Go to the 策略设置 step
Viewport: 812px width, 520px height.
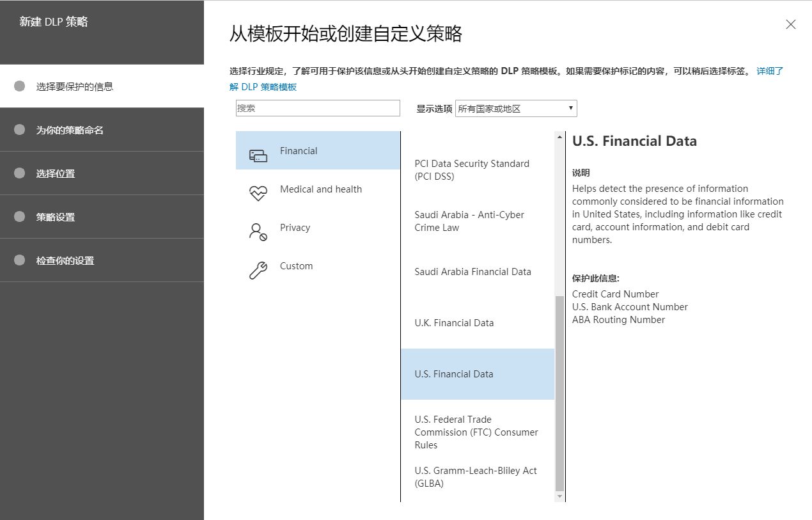click(102, 217)
